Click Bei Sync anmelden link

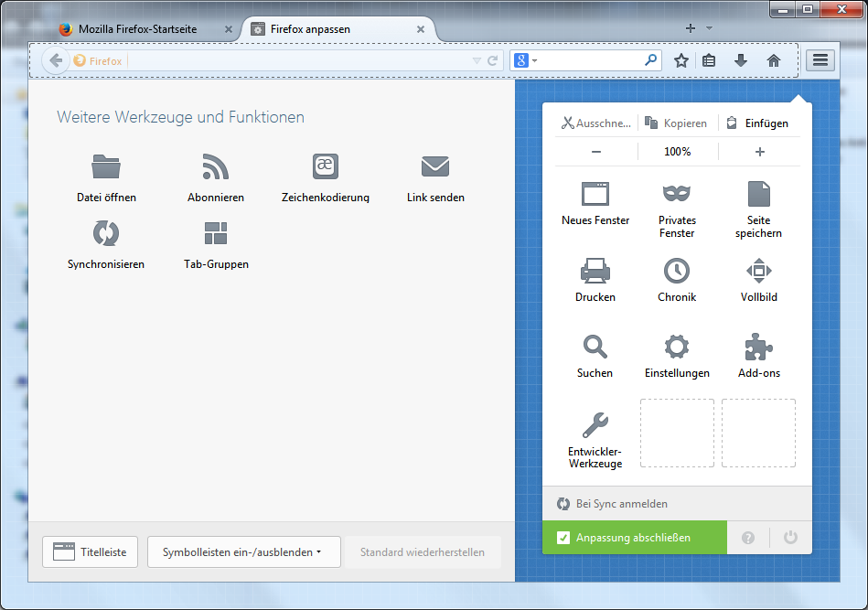(621, 504)
